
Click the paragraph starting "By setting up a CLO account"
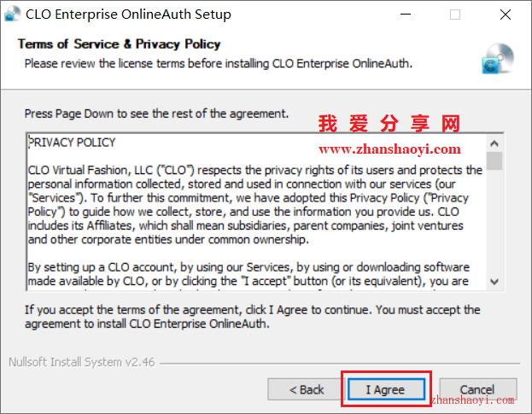click(248, 274)
